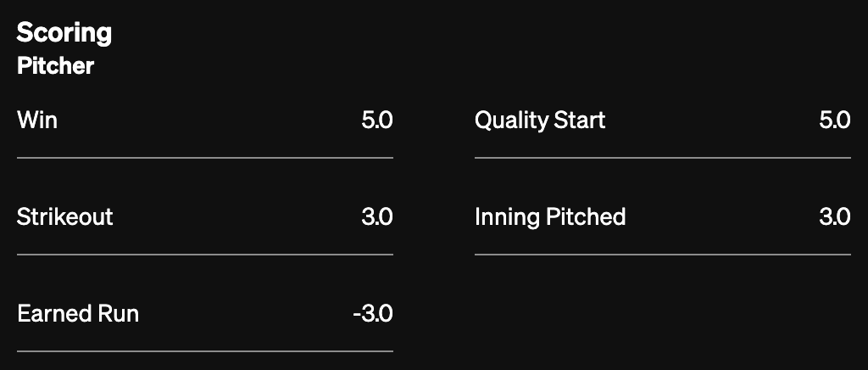The width and height of the screenshot is (868, 370).
Task: Select the Earned Run value -3.0
Action: click(373, 313)
